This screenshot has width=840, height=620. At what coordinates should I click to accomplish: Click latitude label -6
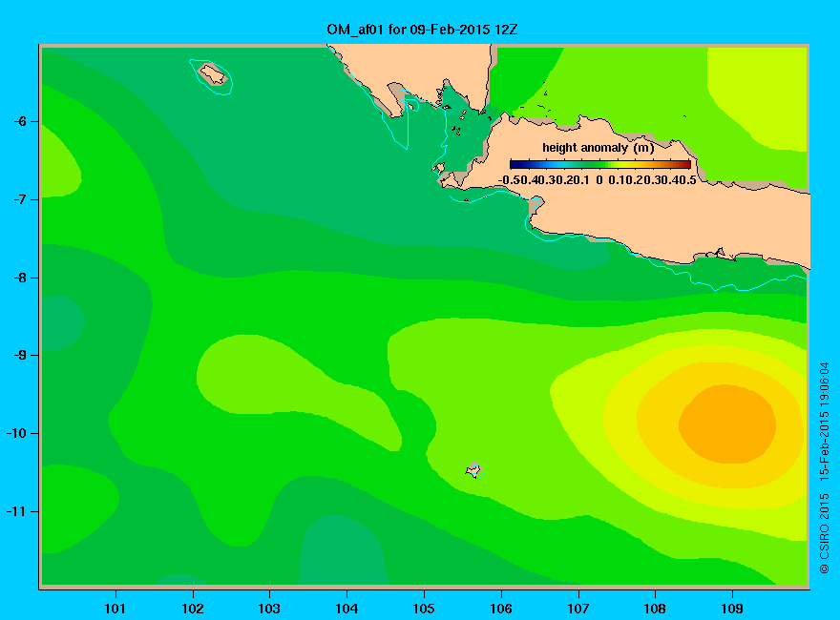point(20,121)
